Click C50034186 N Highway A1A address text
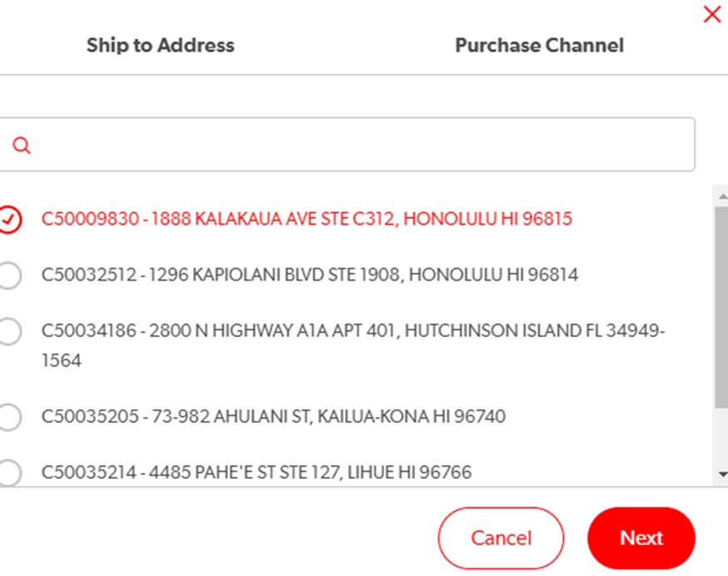Viewport: 728px width, 576px height. pyautogui.click(x=353, y=331)
